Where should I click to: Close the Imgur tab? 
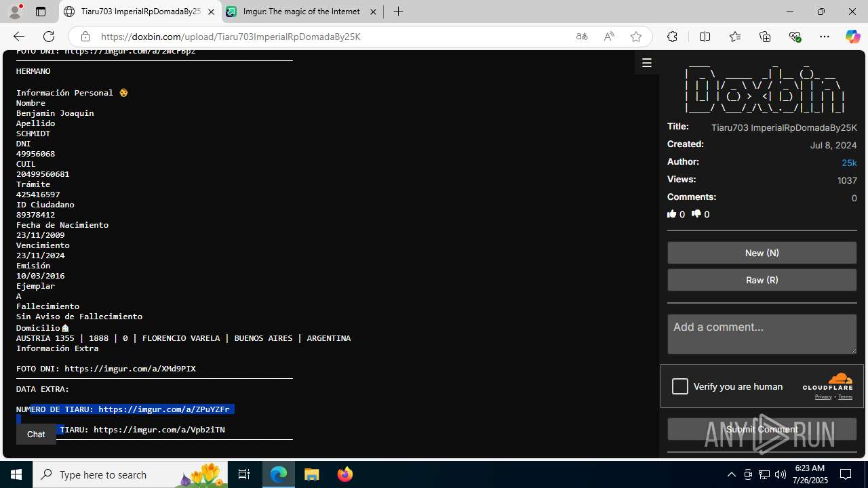373,12
